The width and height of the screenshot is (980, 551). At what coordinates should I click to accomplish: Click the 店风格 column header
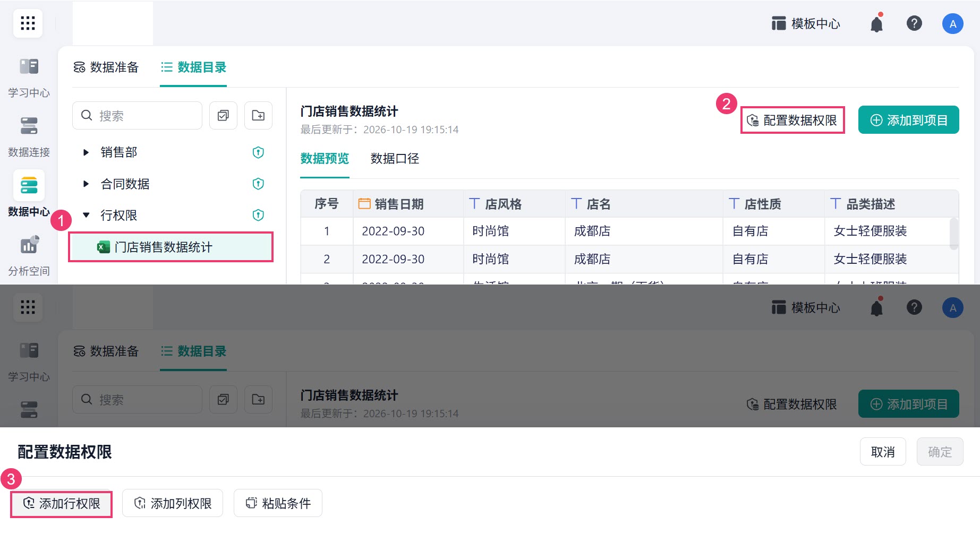(514, 204)
